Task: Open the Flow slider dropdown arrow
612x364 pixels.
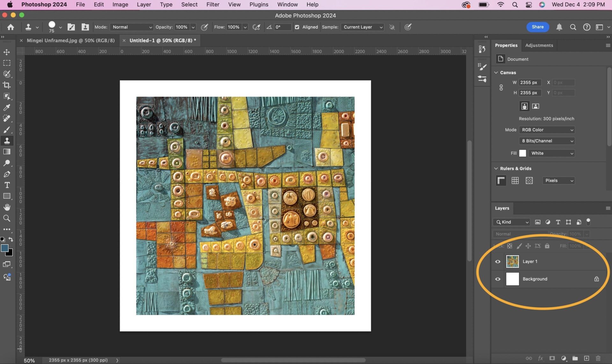Action: [245, 27]
